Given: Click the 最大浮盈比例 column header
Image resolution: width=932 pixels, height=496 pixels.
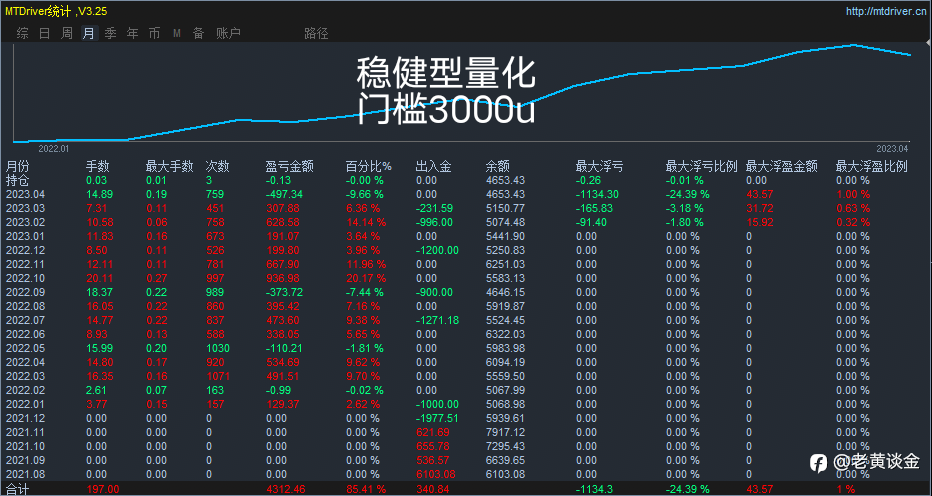Looking at the screenshot, I should pyautogui.click(x=871, y=167).
